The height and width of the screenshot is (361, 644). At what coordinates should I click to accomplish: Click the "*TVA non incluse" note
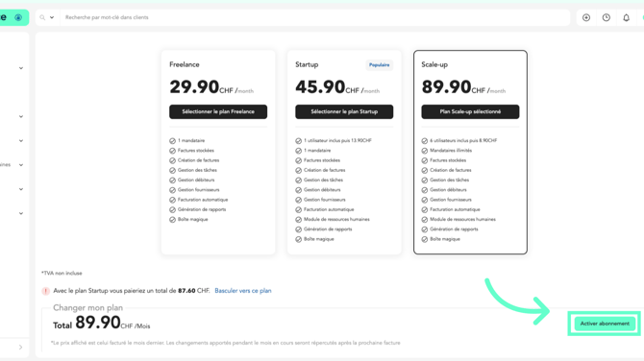(62, 274)
